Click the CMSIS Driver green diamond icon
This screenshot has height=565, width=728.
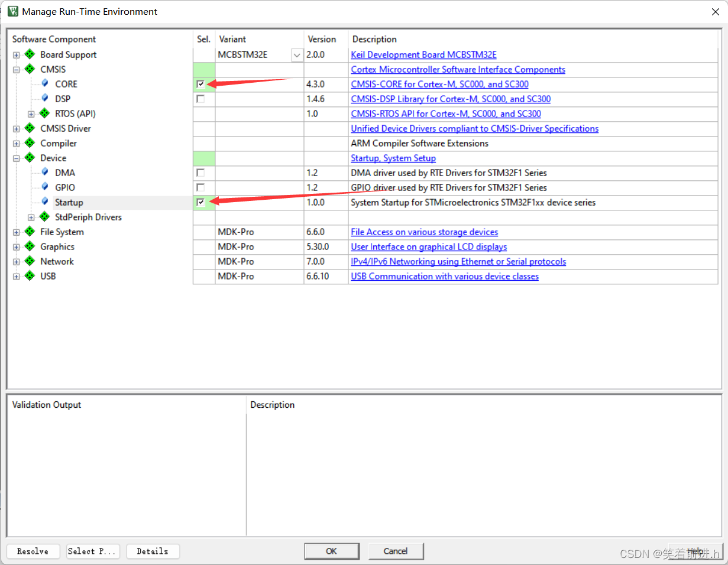pyautogui.click(x=30, y=128)
